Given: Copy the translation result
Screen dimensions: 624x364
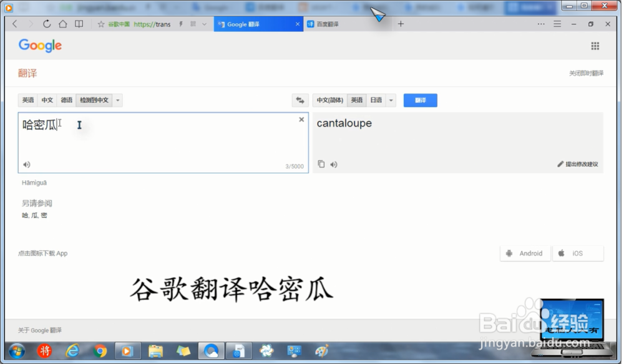Looking at the screenshot, I should click(321, 164).
